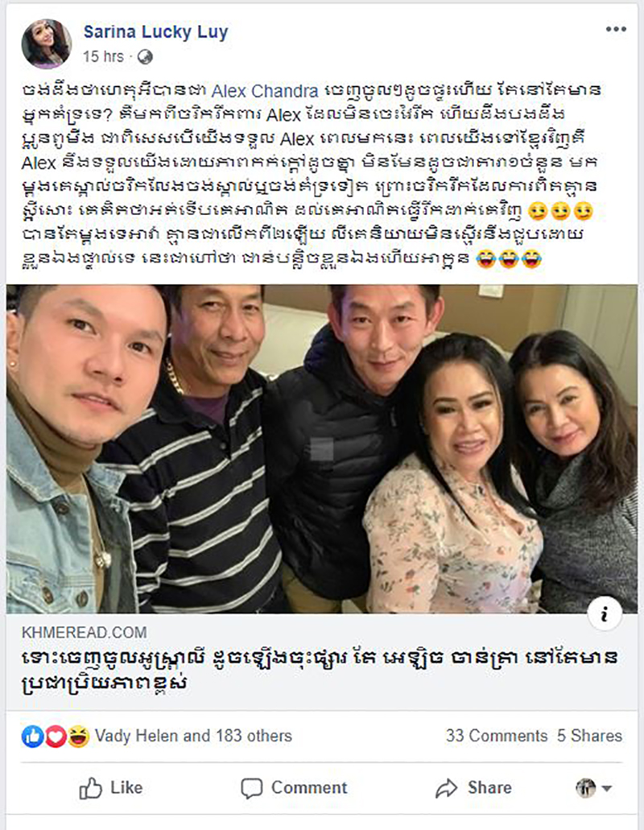Screen dimensions: 644x830
Task: Click the Comment button with speech bubble
Action: [294, 787]
